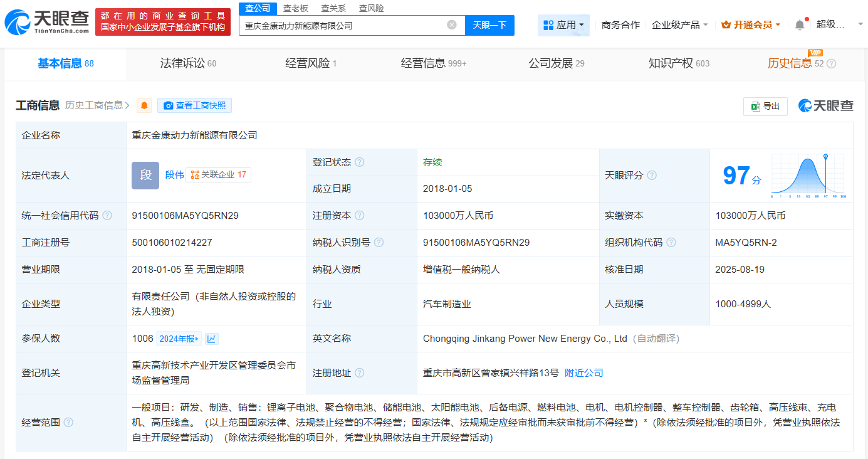
Task: Click inside the company name search field
Action: pos(345,25)
